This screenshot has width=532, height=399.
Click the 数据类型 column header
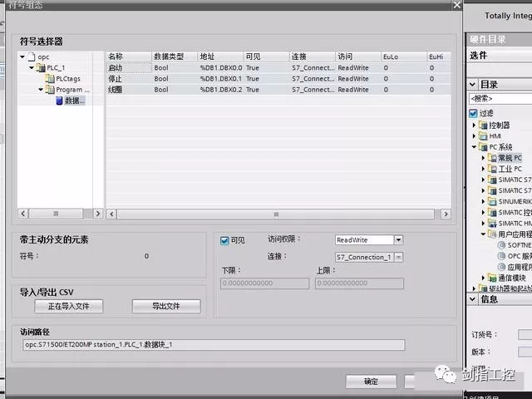(170, 57)
